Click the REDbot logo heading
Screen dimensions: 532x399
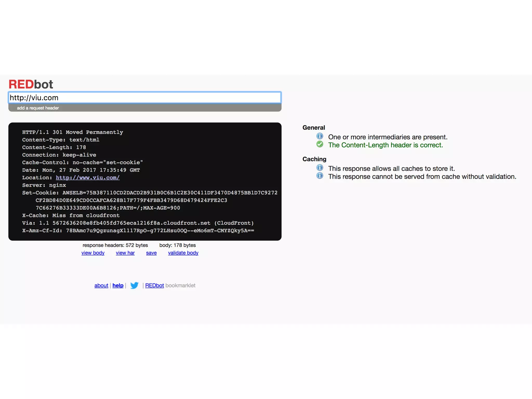point(31,84)
